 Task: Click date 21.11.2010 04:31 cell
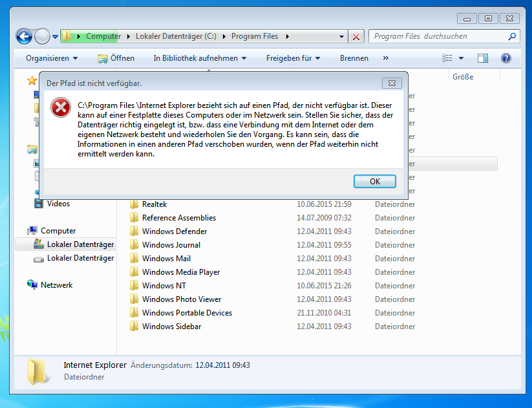324,313
